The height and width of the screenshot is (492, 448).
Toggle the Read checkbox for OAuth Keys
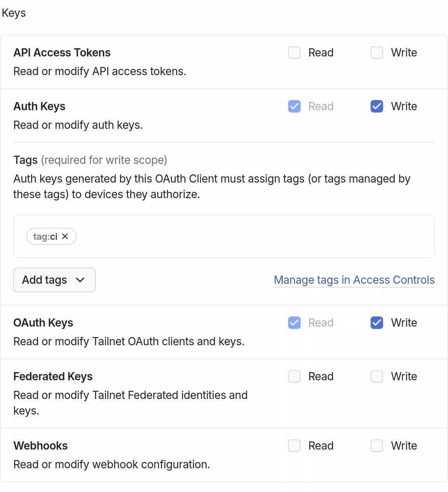point(294,322)
